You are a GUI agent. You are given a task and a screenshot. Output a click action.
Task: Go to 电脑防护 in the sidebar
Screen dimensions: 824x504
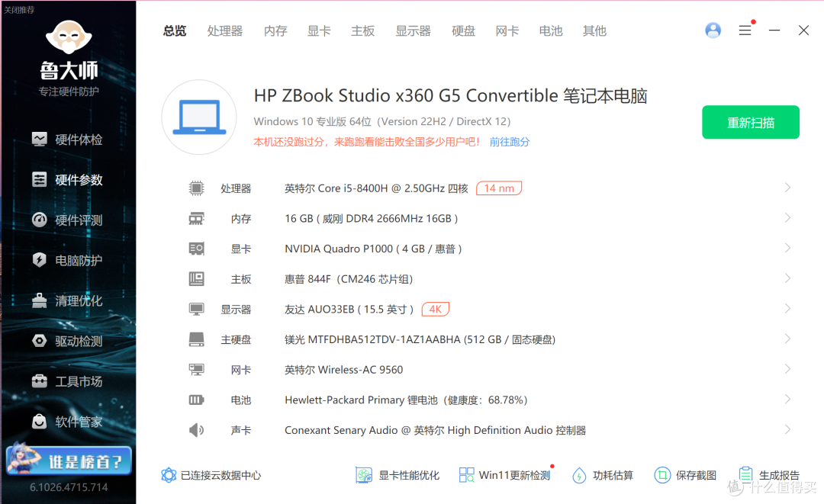[x=67, y=261]
